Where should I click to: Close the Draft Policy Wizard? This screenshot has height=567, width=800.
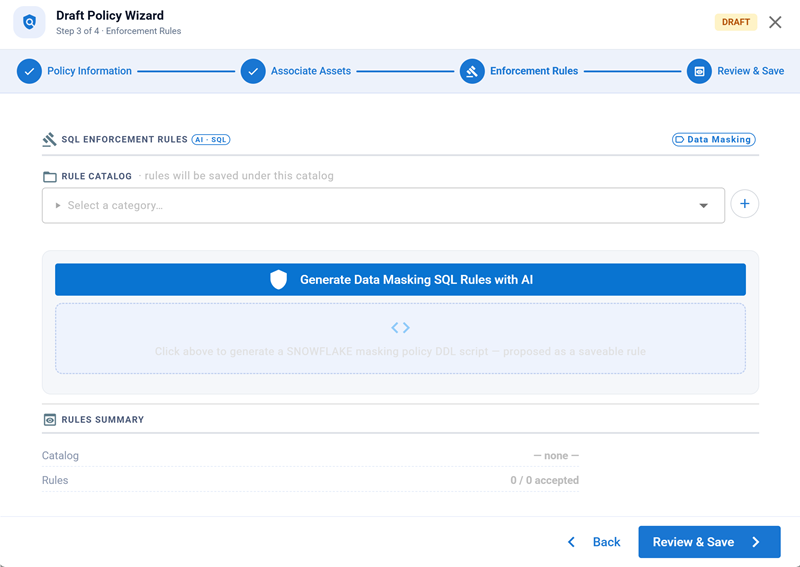pos(775,22)
